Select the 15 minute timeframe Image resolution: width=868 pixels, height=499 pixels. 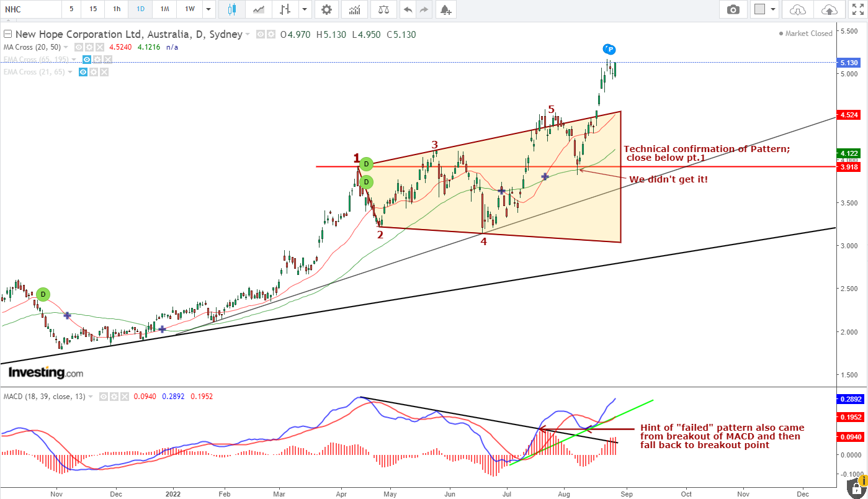point(93,9)
